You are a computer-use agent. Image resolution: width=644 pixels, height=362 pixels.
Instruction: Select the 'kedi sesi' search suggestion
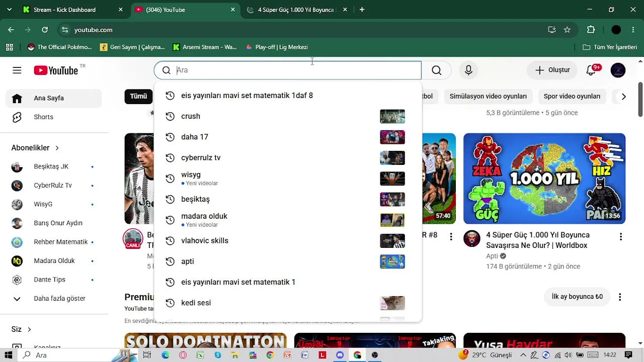(x=288, y=303)
